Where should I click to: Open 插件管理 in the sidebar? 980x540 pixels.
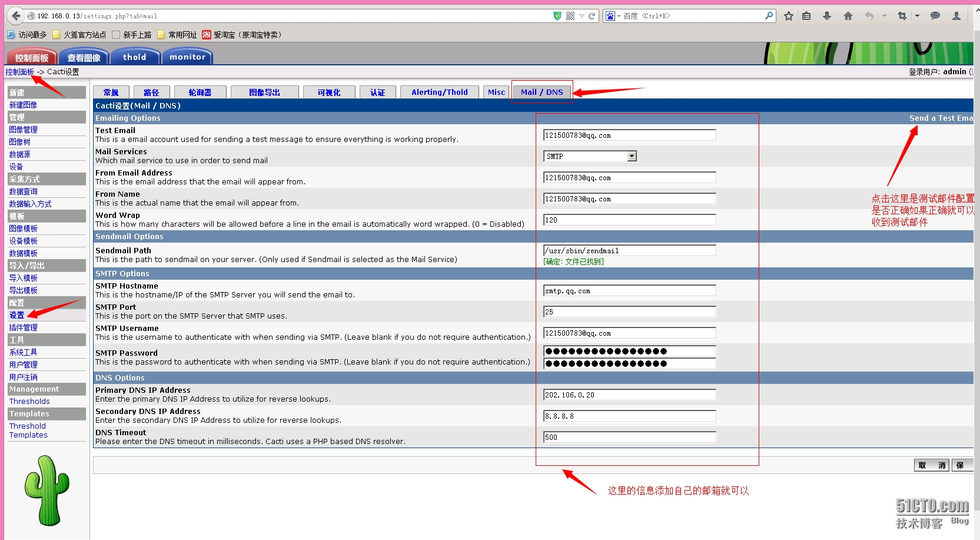point(24,327)
